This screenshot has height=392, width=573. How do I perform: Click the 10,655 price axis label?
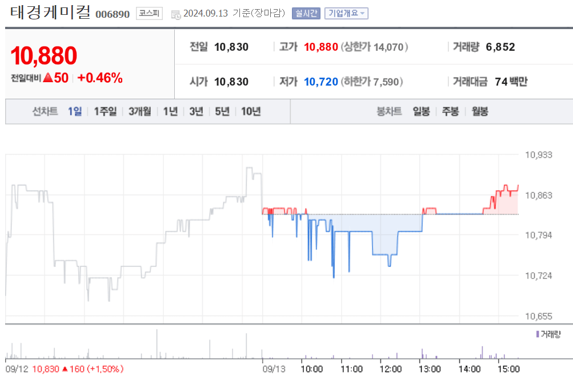click(539, 317)
